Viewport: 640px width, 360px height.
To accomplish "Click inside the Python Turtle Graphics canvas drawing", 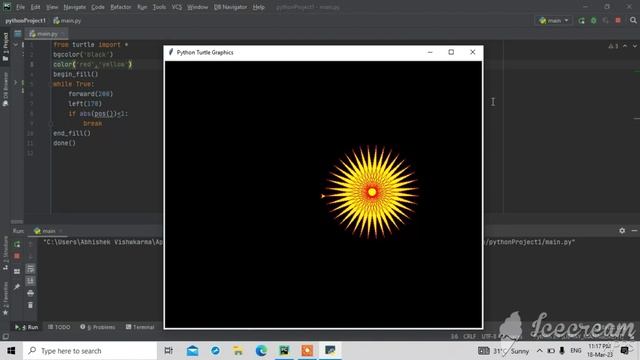I will pos(372,192).
